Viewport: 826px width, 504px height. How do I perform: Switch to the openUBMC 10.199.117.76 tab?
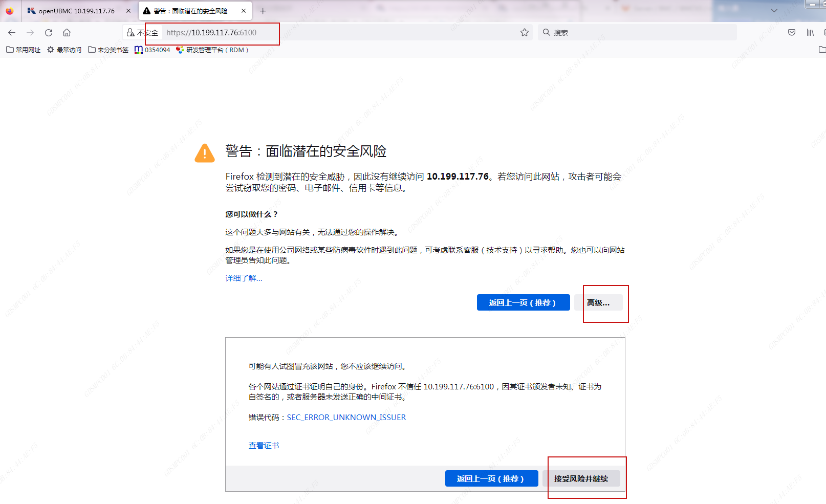tap(76, 11)
